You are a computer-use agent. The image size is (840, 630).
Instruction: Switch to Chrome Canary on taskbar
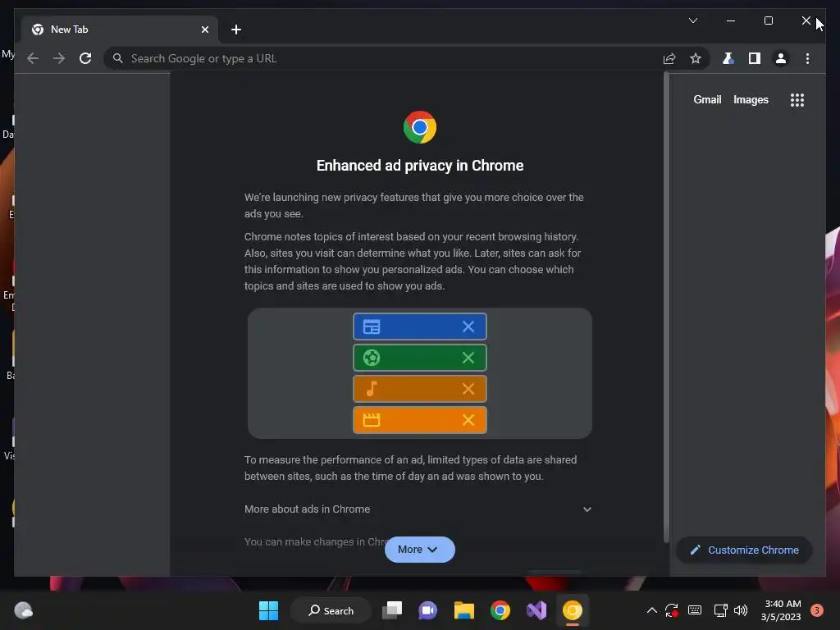(572, 610)
